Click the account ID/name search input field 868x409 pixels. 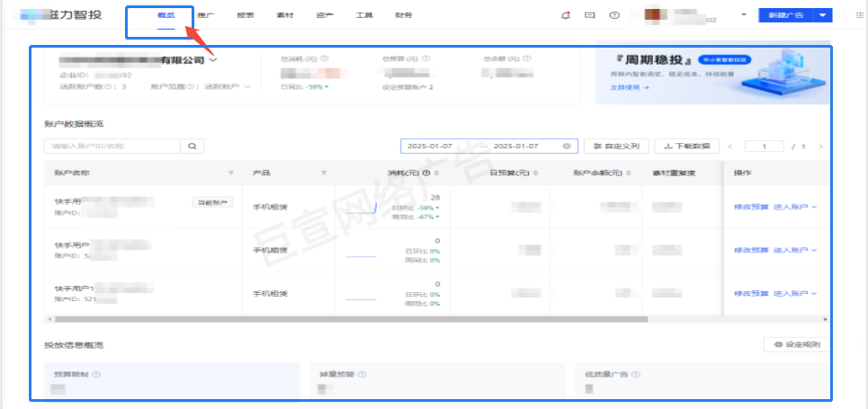pyautogui.click(x=112, y=147)
